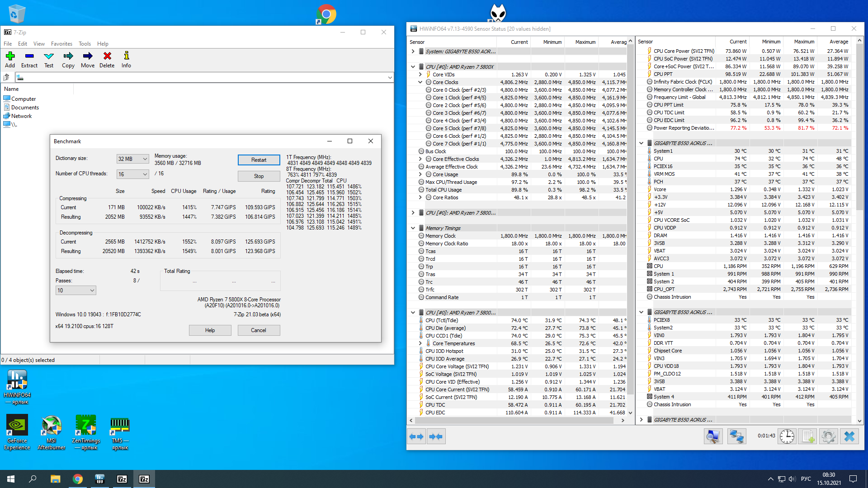Viewport: 868px width, 488px height.
Task: Click the HWiNFO reset clock icon
Action: click(x=787, y=436)
